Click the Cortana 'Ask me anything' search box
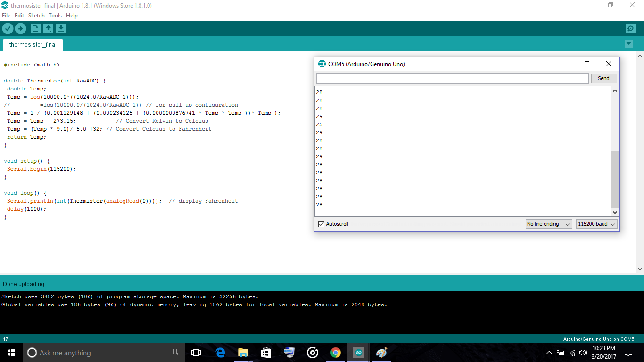The width and height of the screenshot is (644, 362). pos(104,353)
